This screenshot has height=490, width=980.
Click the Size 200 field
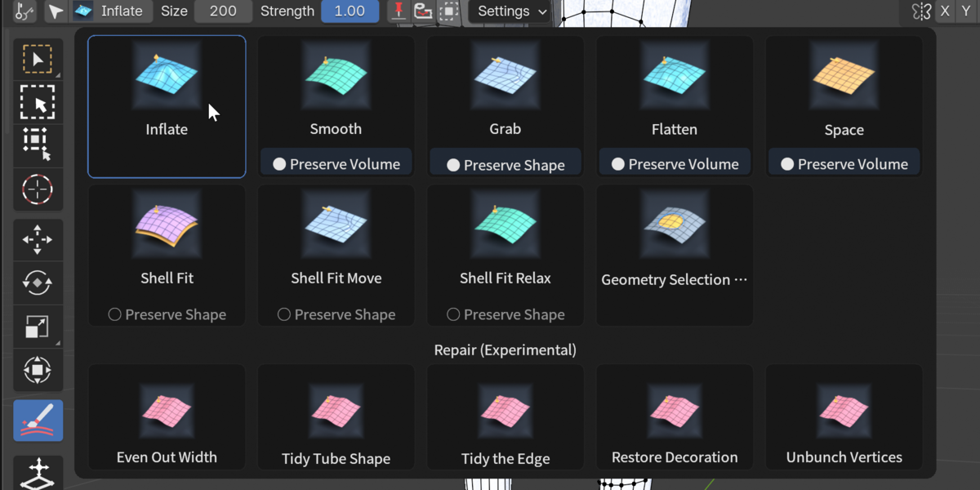tap(222, 11)
